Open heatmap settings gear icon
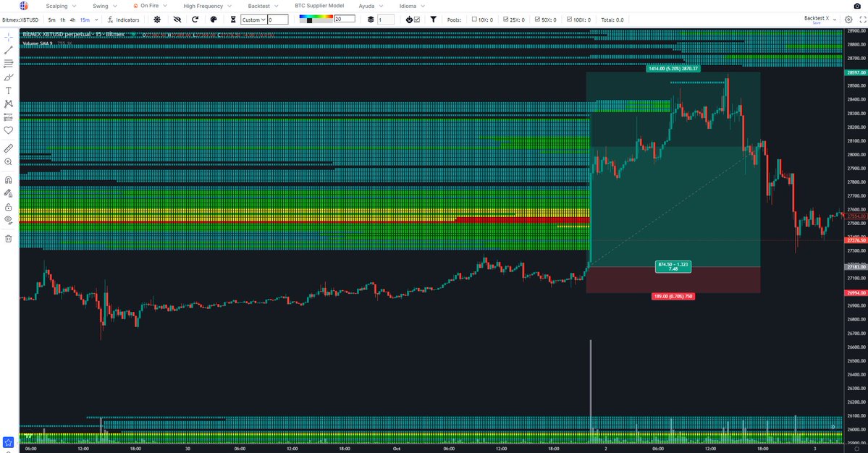 click(157, 20)
